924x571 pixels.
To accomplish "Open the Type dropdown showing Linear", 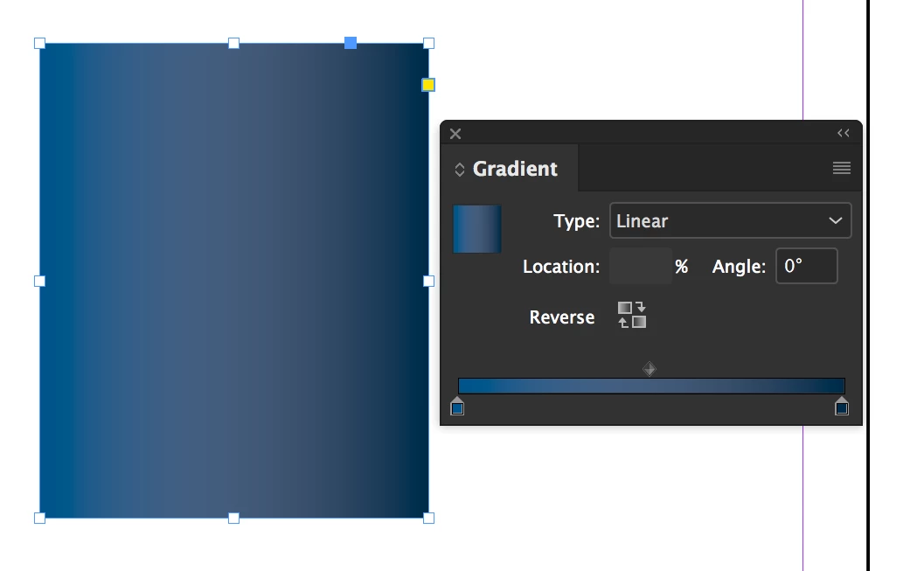I will (730, 221).
